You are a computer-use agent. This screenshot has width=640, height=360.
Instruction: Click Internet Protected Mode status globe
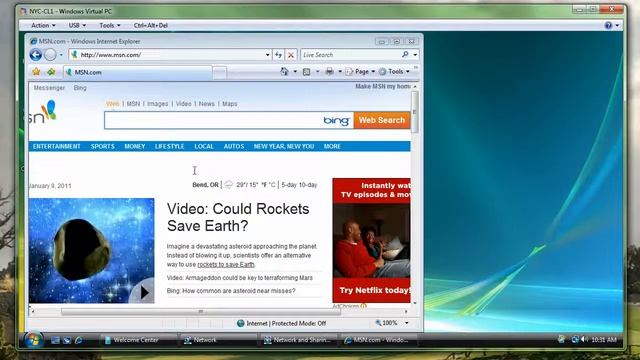(x=241, y=323)
